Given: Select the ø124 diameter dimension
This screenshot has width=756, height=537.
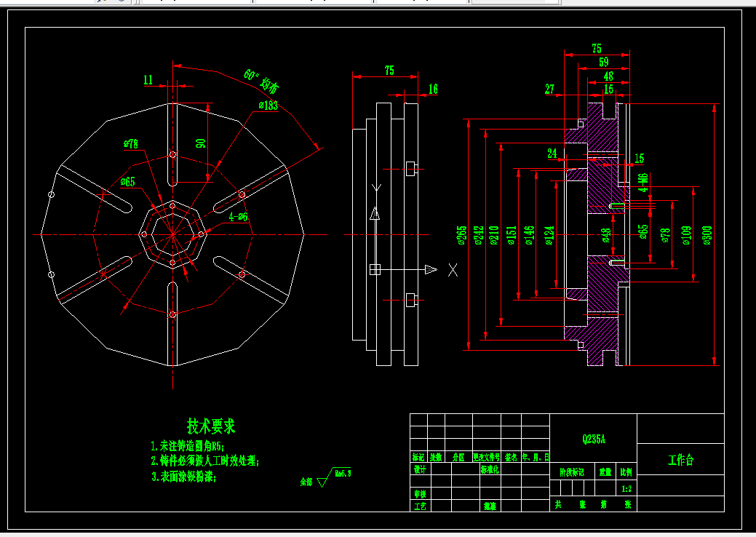Looking at the screenshot, I should (549, 235).
